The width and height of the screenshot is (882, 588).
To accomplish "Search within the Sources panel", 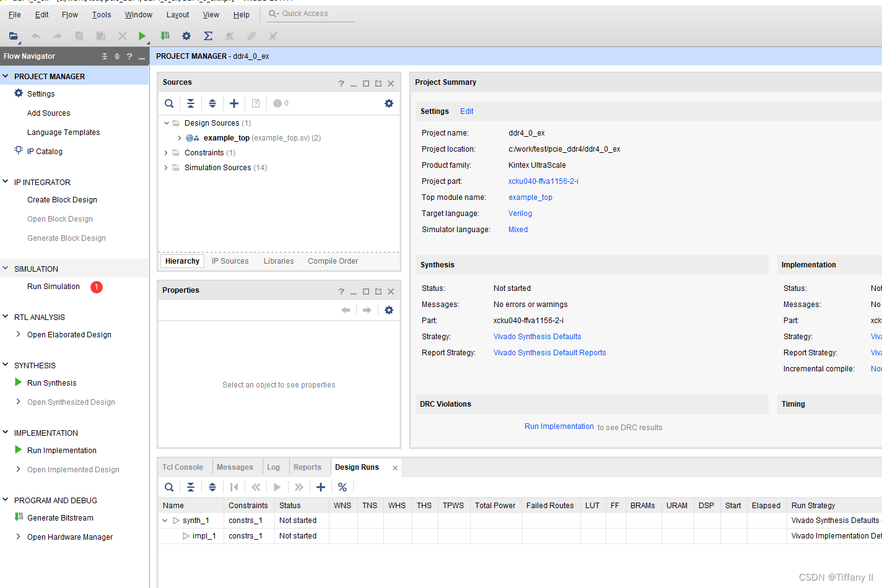I will click(x=169, y=103).
